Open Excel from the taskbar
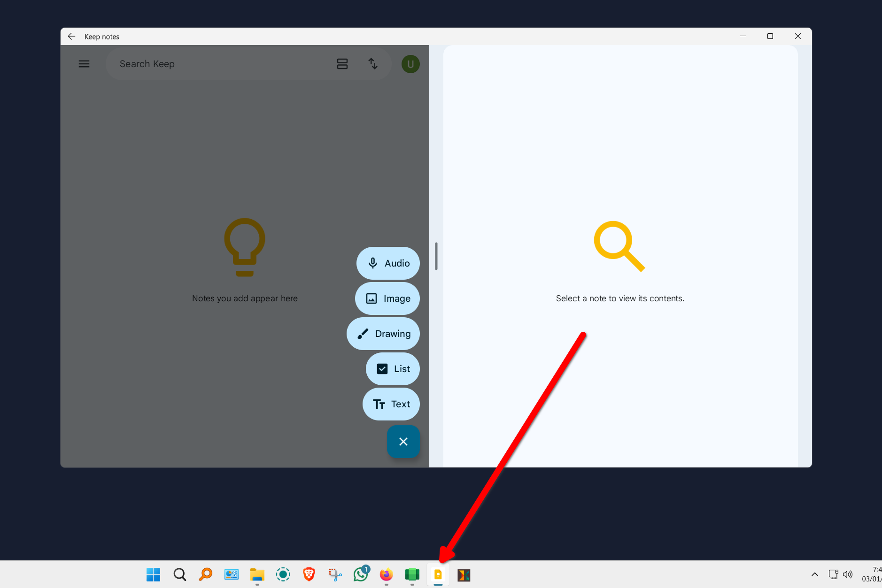The width and height of the screenshot is (882, 588). (x=412, y=574)
